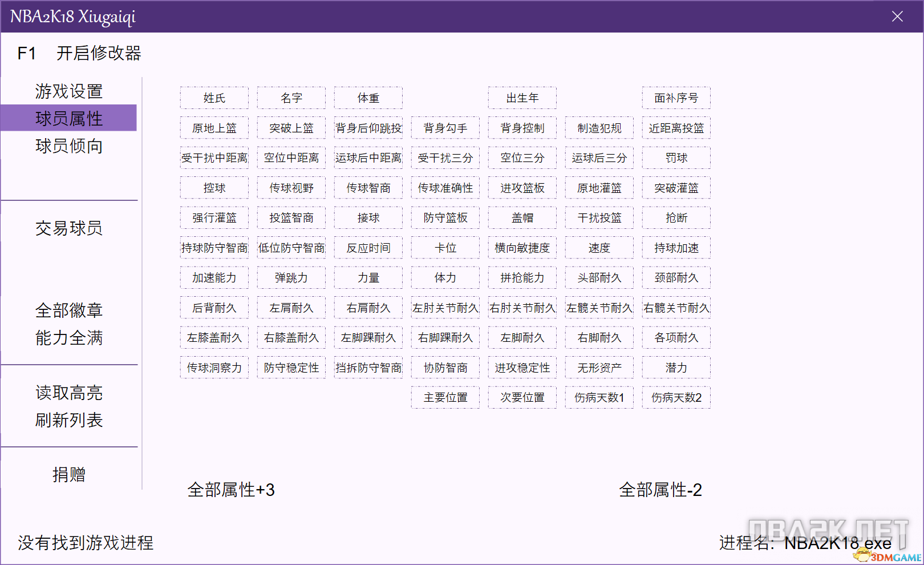Select the 名字 attribute field

point(291,98)
